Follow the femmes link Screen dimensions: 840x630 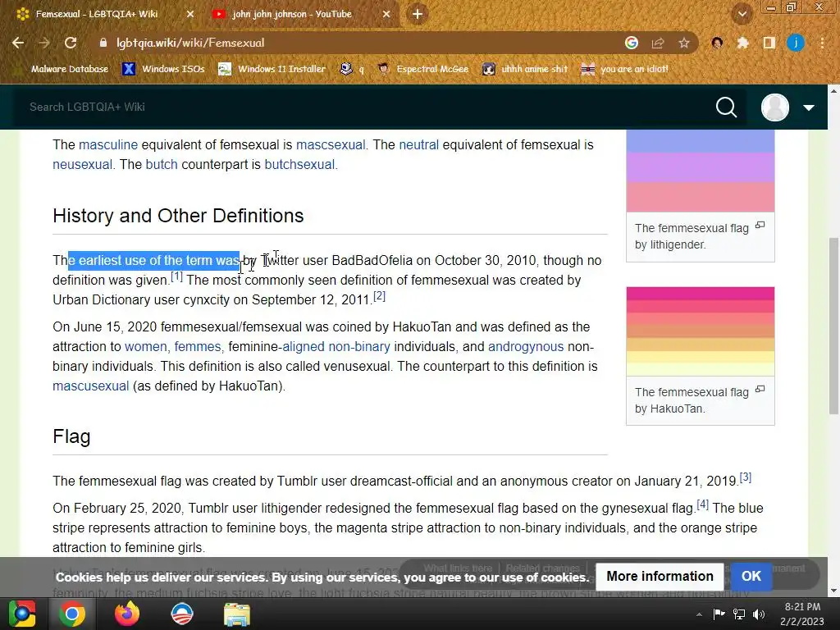(x=197, y=347)
